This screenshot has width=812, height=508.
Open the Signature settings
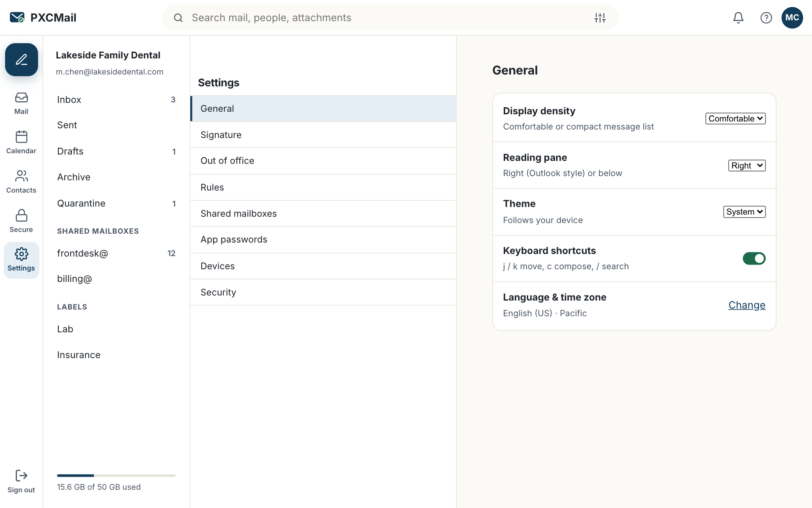coord(323,135)
